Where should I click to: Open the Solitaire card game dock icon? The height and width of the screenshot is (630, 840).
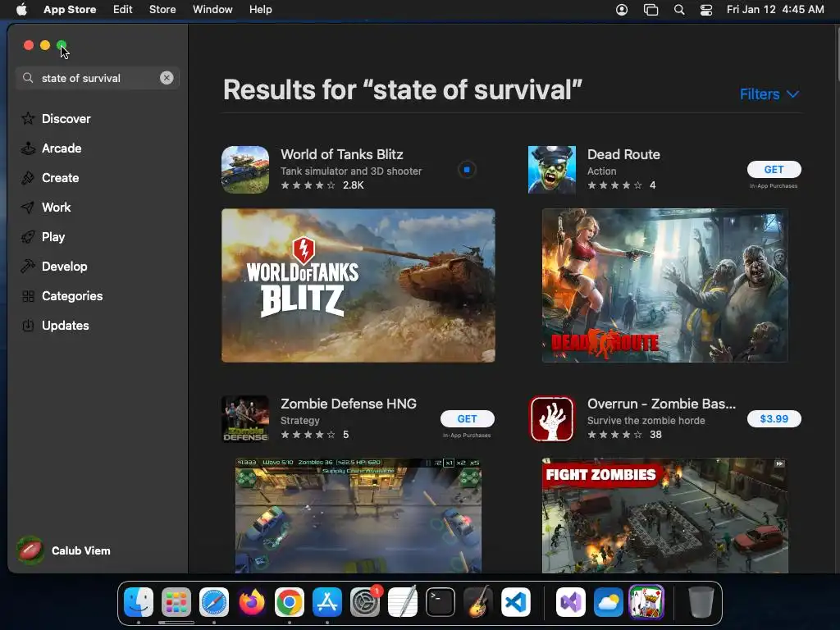coord(646,602)
